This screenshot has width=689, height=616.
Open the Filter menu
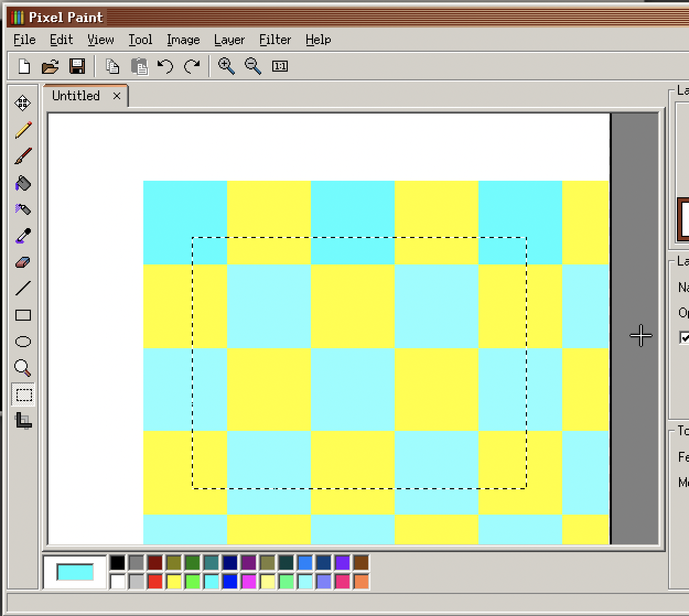(x=274, y=40)
